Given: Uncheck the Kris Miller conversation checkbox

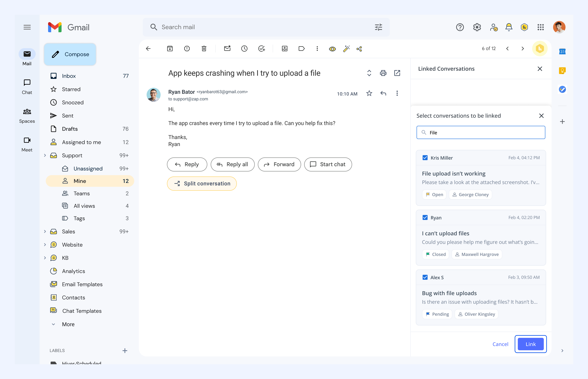Looking at the screenshot, I should coord(425,158).
